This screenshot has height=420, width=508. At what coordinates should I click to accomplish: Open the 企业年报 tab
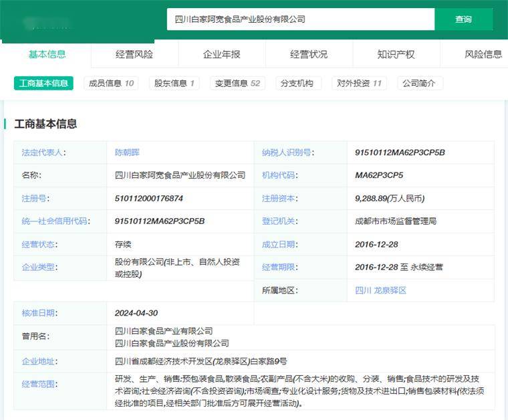click(x=222, y=54)
